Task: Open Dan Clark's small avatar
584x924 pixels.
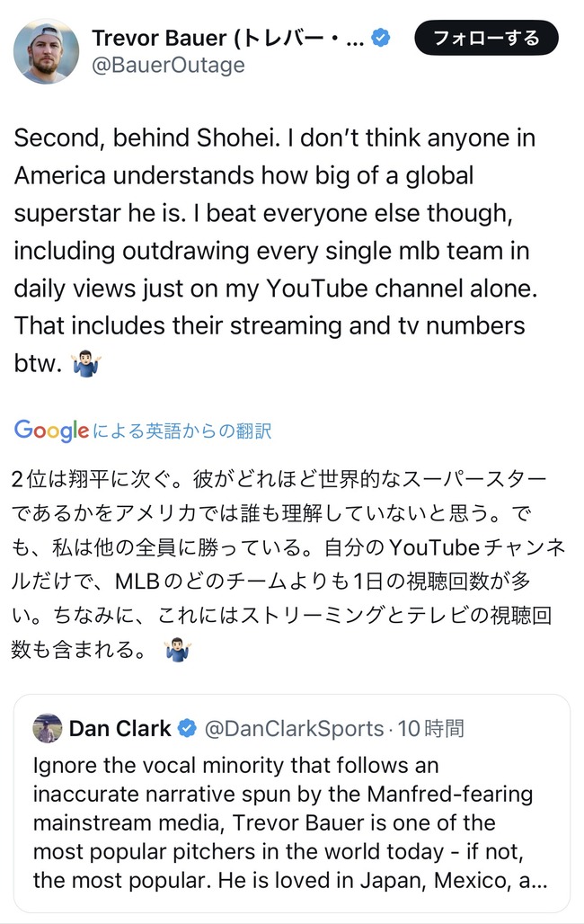Action: (x=47, y=728)
